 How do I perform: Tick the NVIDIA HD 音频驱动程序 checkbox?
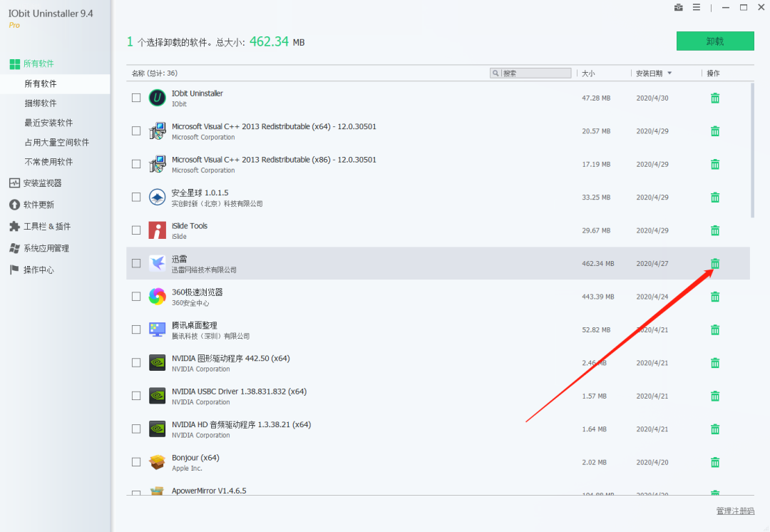click(136, 429)
